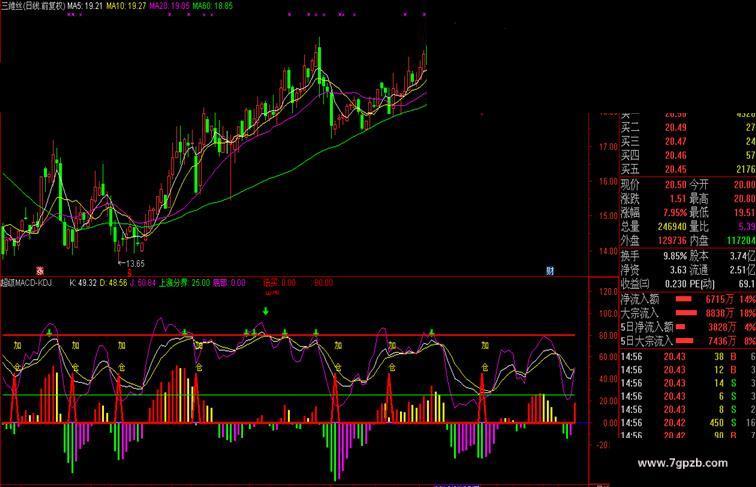Click the MACD-KDJ indicator name label
The height and width of the screenshot is (487, 756).
pos(27,283)
